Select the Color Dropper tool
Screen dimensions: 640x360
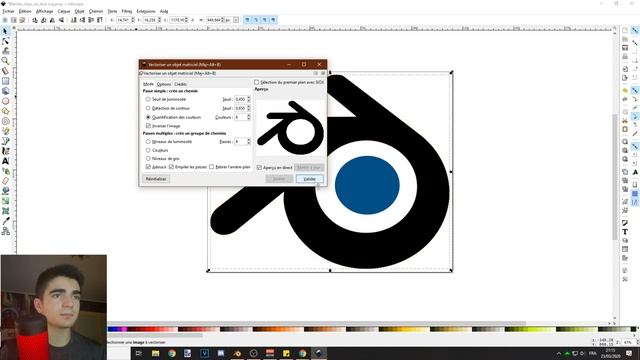pyautogui.click(x=5, y=221)
